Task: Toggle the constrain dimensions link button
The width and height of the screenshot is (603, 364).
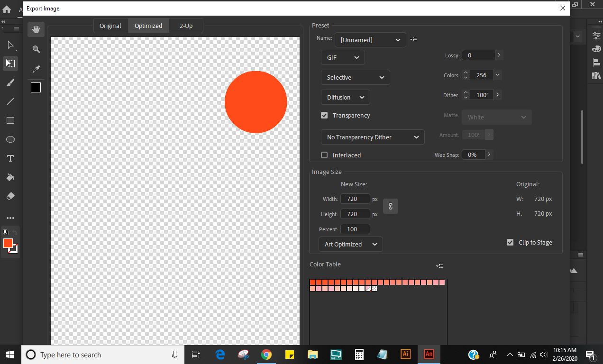Action: (x=391, y=206)
